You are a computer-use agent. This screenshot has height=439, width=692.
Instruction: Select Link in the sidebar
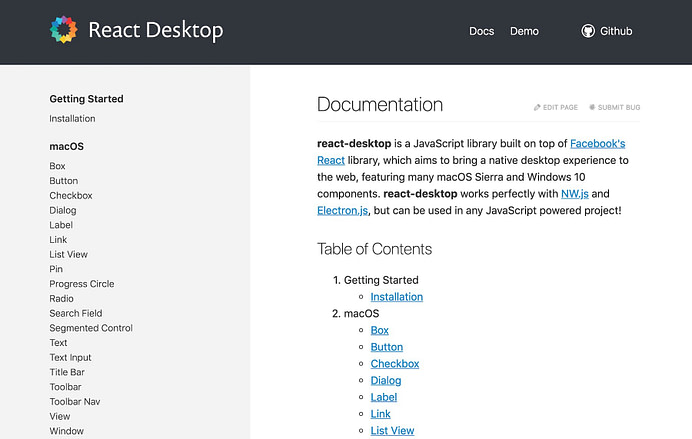pyautogui.click(x=58, y=240)
